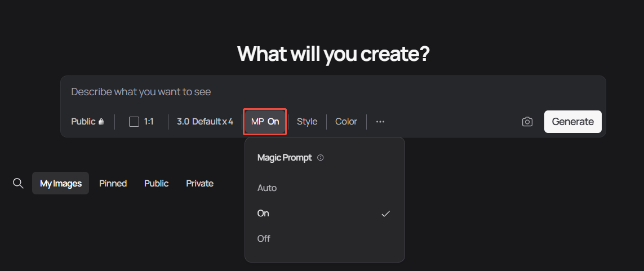Viewport: 644px width, 271px height.
Task: Open the 1:1 aspect ratio selector
Action: (x=142, y=122)
